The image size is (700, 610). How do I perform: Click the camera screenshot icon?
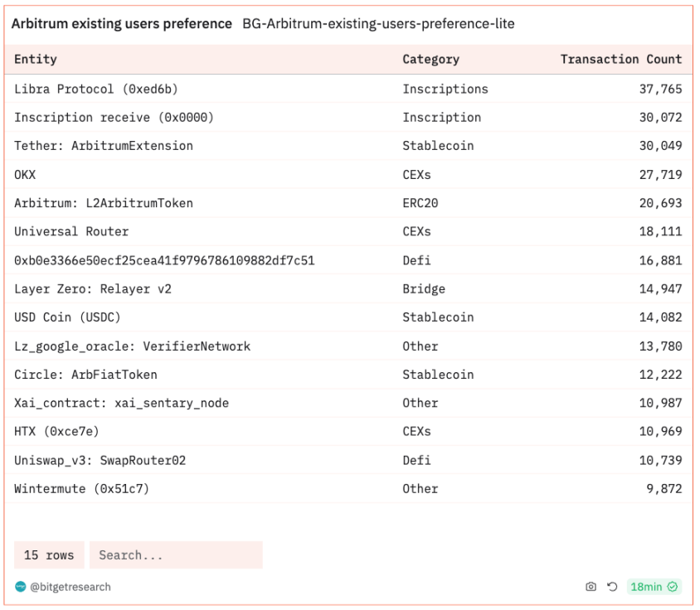point(591,587)
